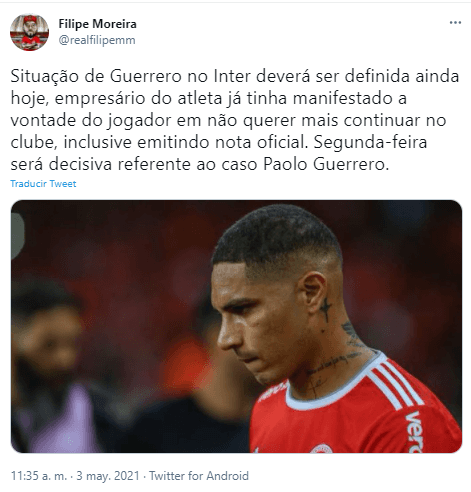The image size is (471, 492).
Task: Open the 11:35 a. m. timestamp
Action: pos(39,476)
